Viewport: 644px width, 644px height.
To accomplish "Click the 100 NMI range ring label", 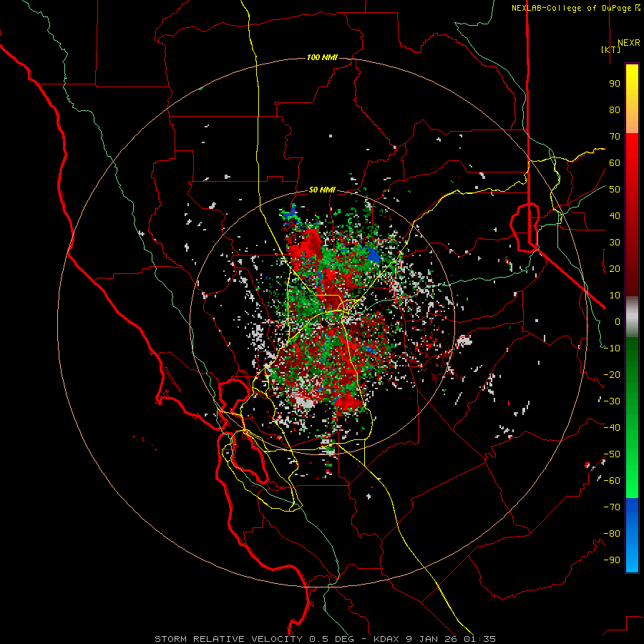I will (322, 57).
